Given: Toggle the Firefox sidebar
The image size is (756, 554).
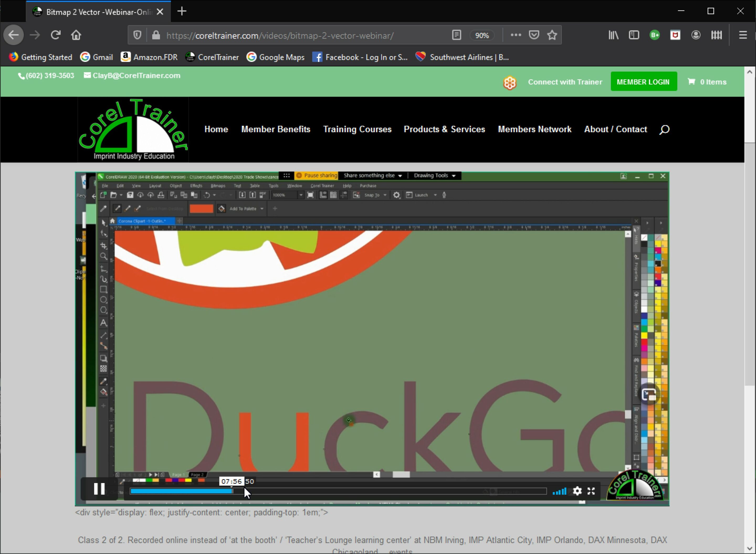Looking at the screenshot, I should click(x=634, y=35).
